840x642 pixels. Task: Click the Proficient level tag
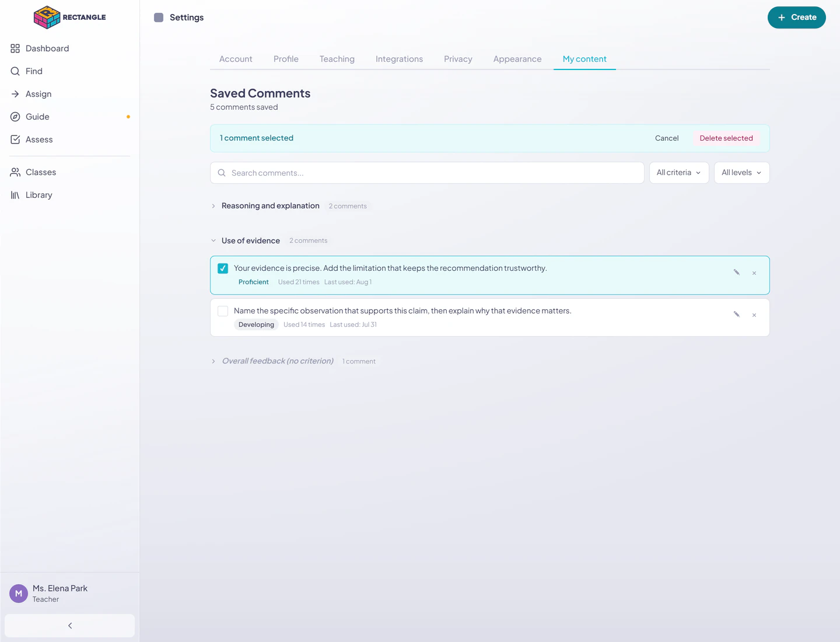tap(254, 282)
